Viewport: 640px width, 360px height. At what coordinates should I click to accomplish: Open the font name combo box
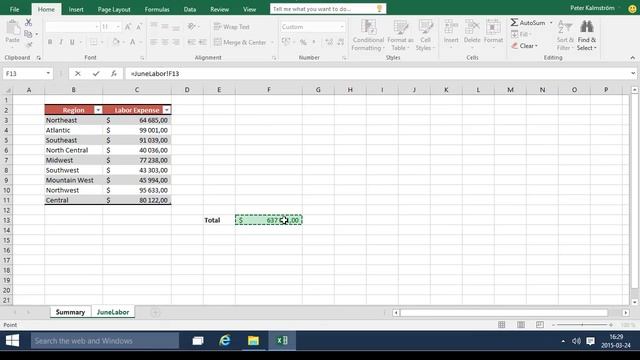(x=72, y=27)
